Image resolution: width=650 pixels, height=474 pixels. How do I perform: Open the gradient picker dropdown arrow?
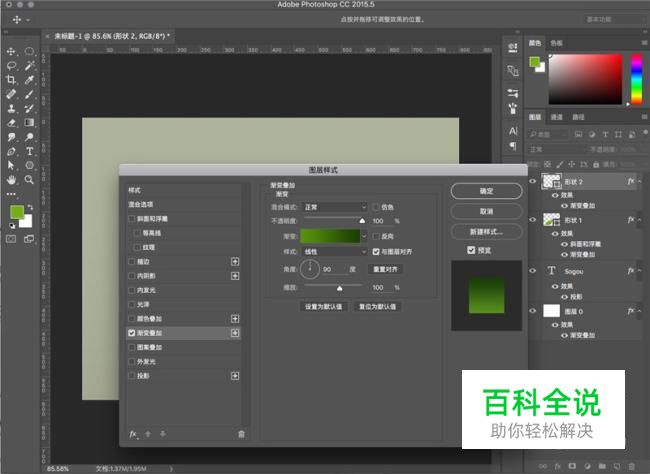[364, 236]
